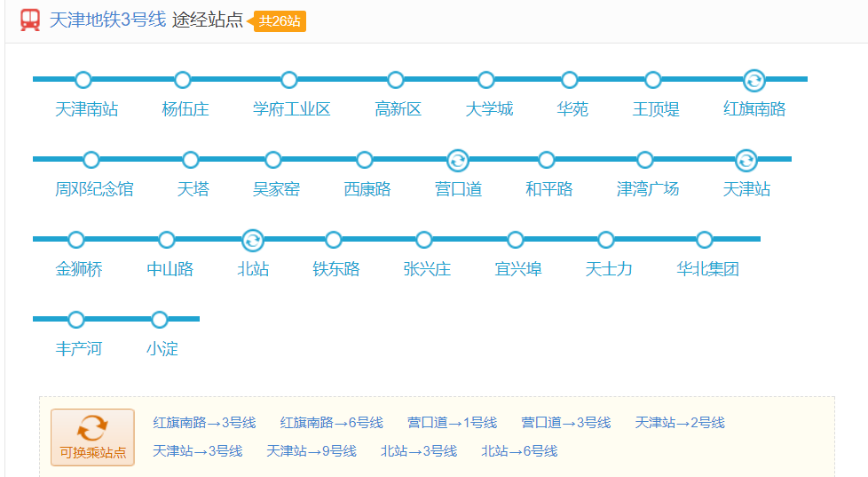Click the station circle above 天士力
The width and height of the screenshot is (868, 477).
click(x=606, y=240)
